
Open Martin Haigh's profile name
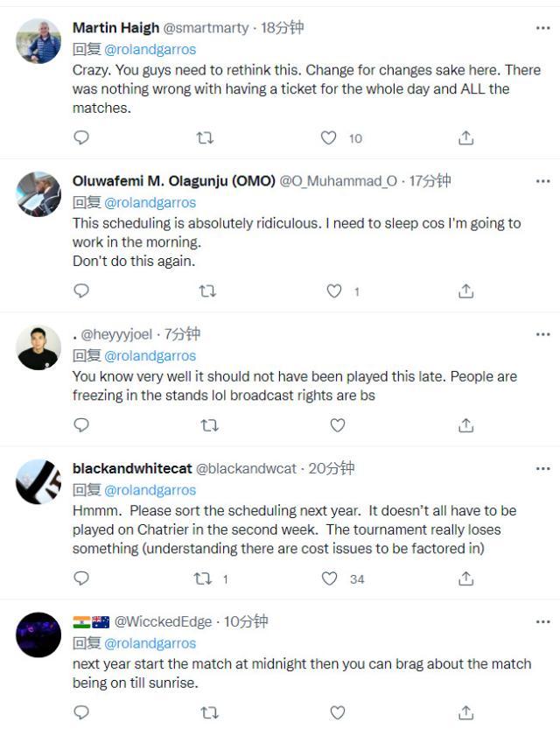(115, 28)
